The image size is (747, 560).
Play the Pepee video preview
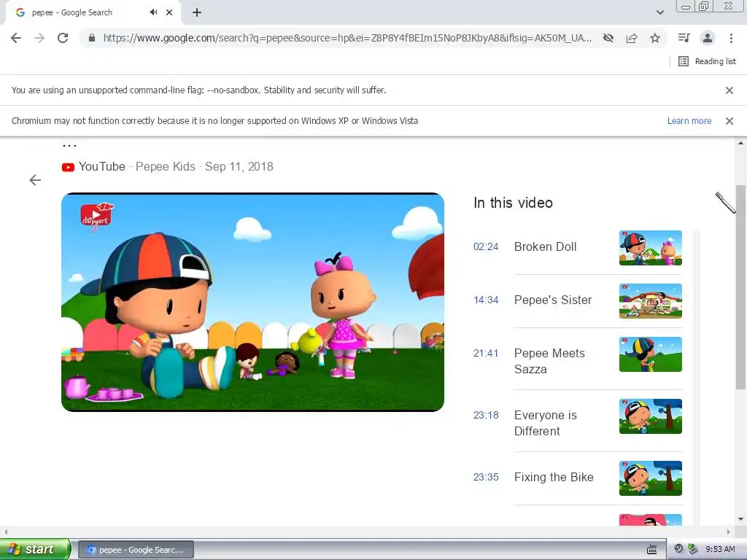(x=252, y=302)
